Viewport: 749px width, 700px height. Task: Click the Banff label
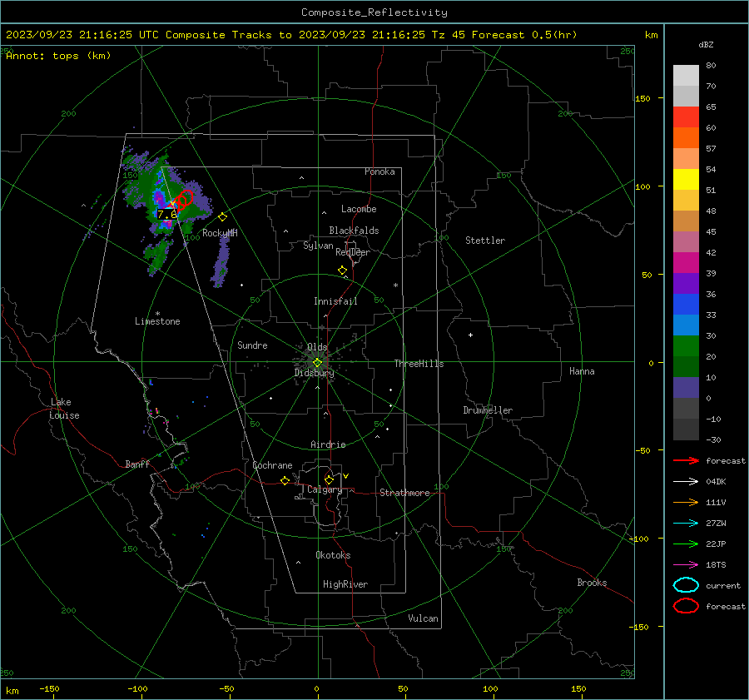pyautogui.click(x=137, y=464)
